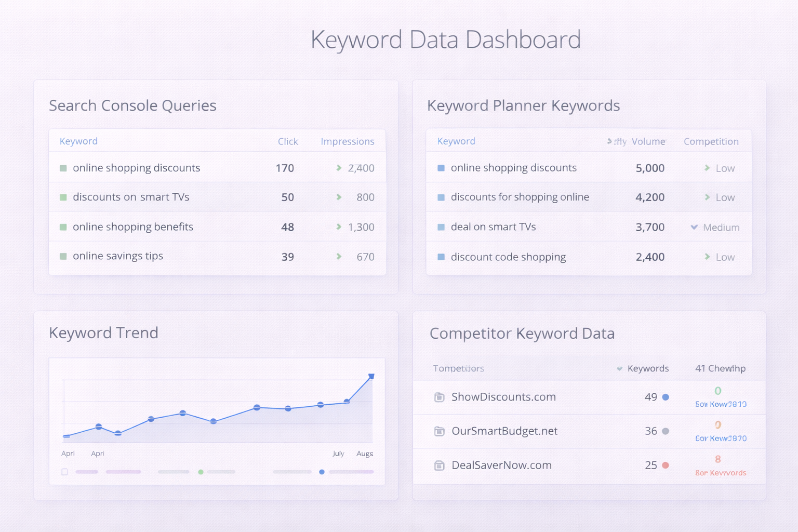Select the icon next to ShowDiscounts.com

click(440, 397)
